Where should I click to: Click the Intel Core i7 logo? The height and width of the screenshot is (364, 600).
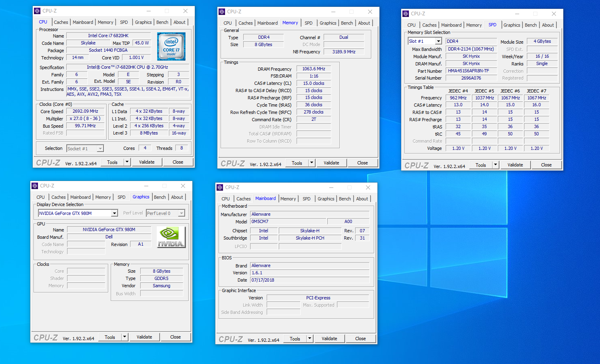tap(171, 46)
